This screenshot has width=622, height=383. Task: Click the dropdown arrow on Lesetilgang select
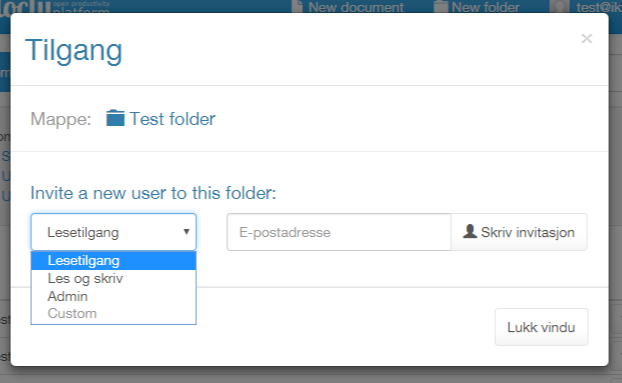tap(186, 232)
